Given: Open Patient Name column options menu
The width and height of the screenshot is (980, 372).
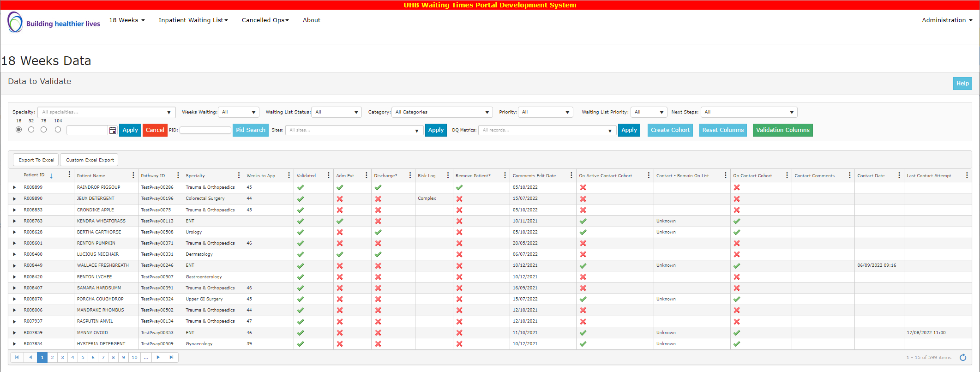Looking at the screenshot, I should [133, 175].
